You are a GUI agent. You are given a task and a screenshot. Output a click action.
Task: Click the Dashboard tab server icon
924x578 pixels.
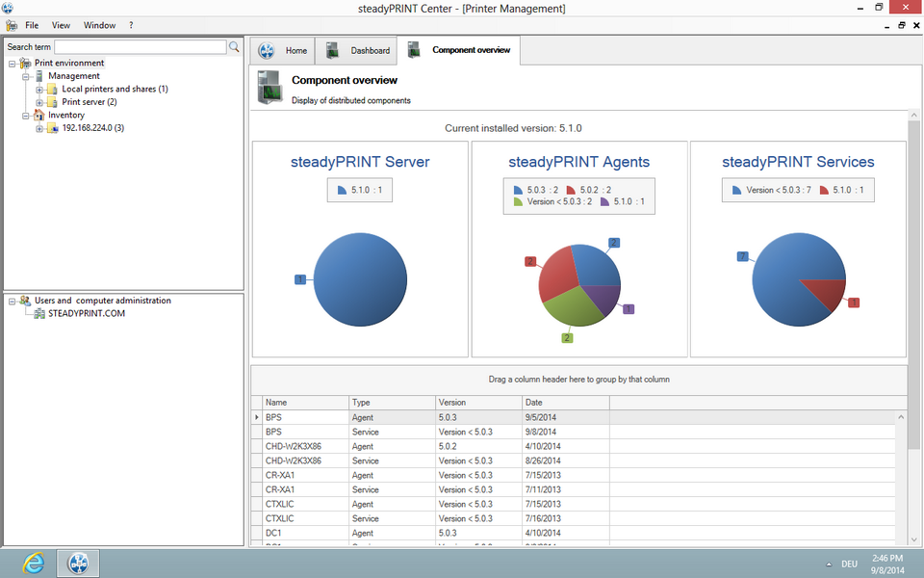[332, 51]
